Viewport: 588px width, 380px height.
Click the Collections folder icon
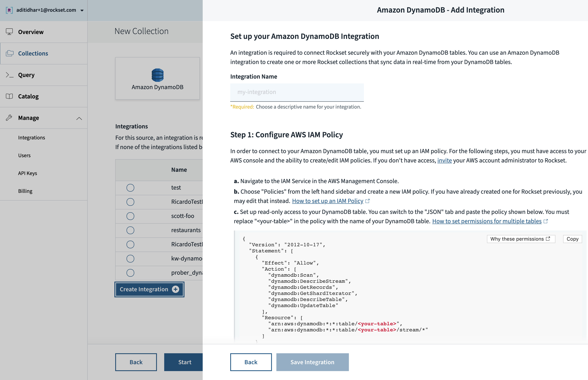coord(10,53)
